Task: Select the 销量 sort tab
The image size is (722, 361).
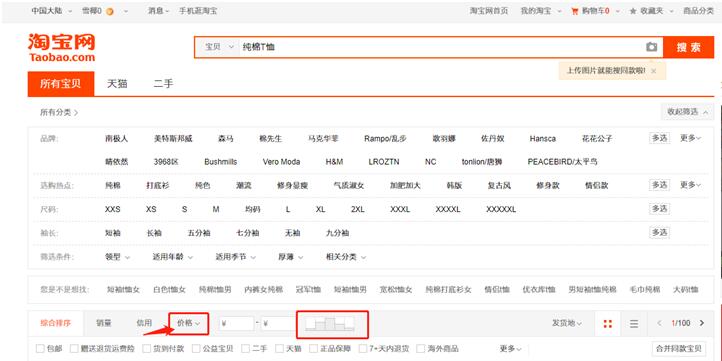Action: click(x=104, y=323)
